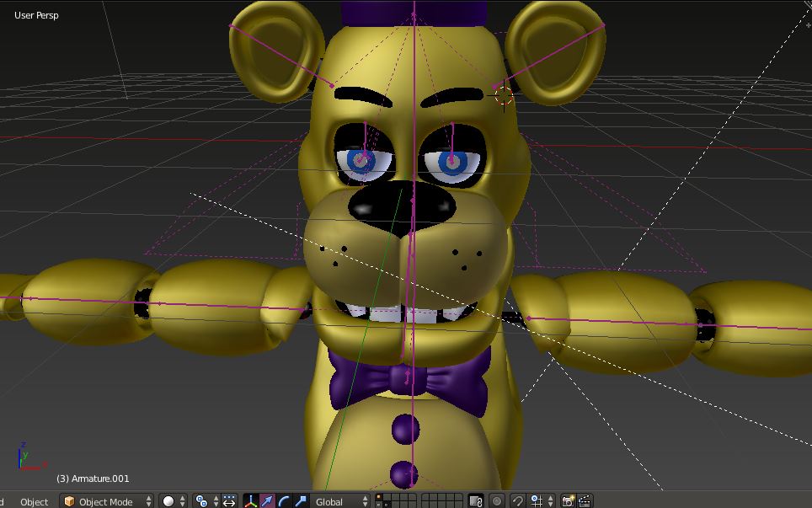Click the 3D cursor near the right eyebrow
Viewport: 812px width, 508px height.
[x=504, y=96]
